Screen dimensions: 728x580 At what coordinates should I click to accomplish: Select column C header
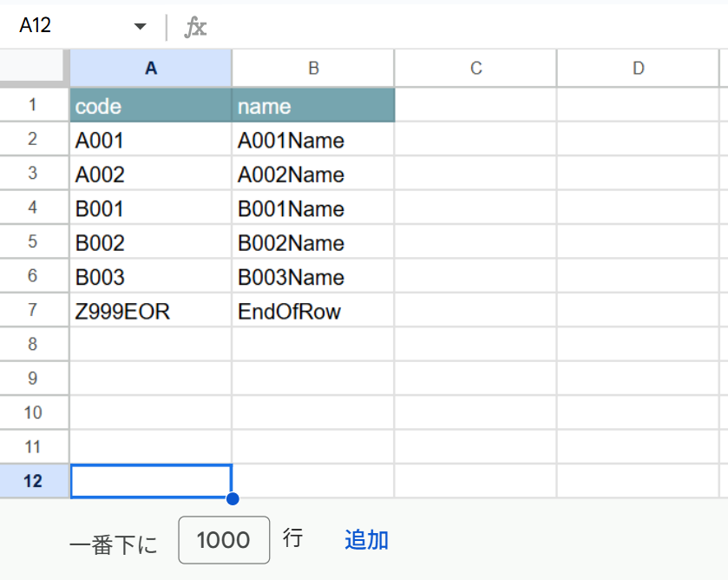tap(475, 69)
